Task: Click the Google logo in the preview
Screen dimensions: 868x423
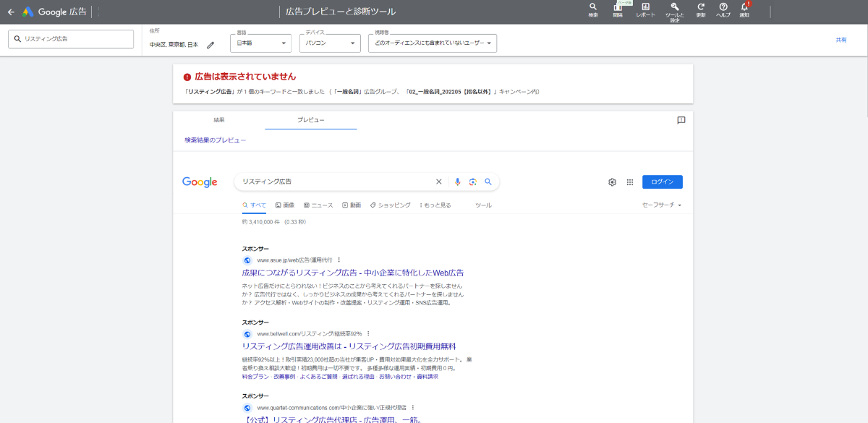Action: point(200,182)
